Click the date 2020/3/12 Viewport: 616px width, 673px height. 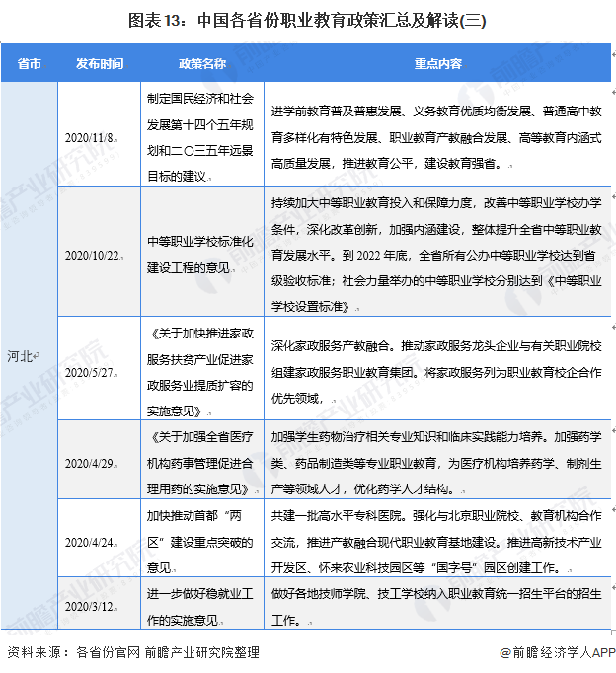click(90, 603)
